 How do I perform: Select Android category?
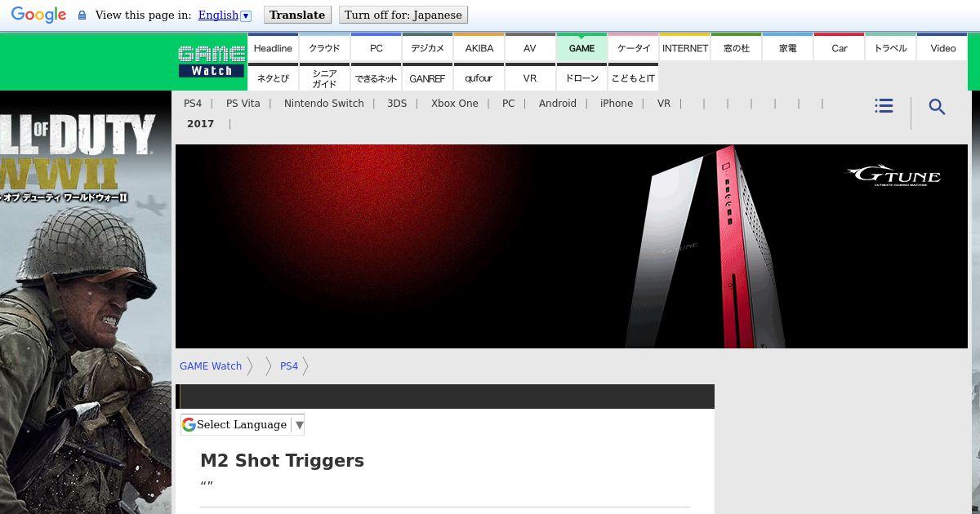point(558,104)
